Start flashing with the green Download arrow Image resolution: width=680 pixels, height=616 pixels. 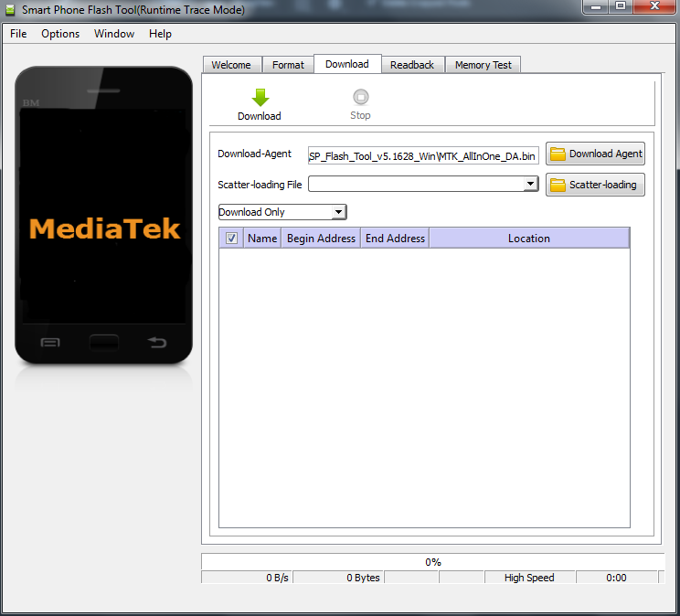point(260,98)
